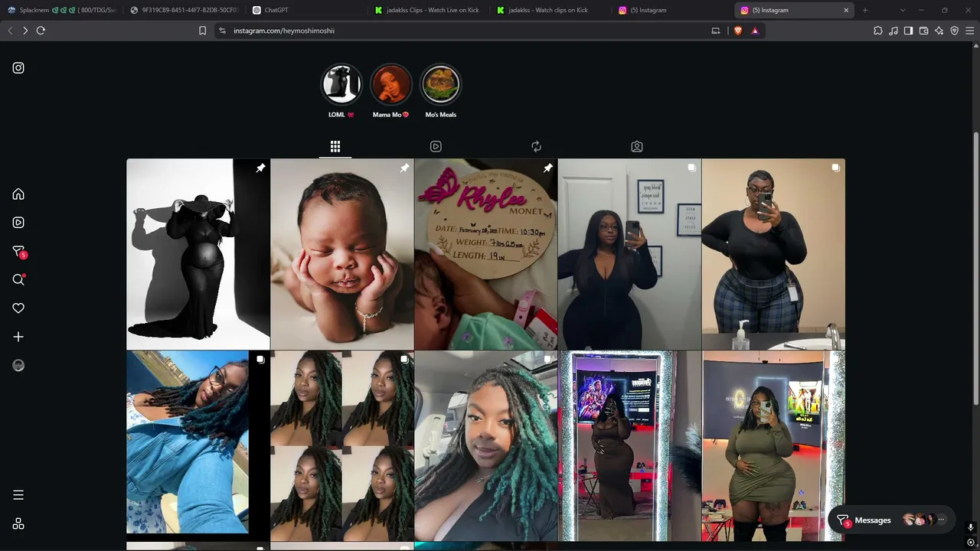Screen dimensions: 980x551
Task: Open the Extensions puzzle icon
Action: 878,31
